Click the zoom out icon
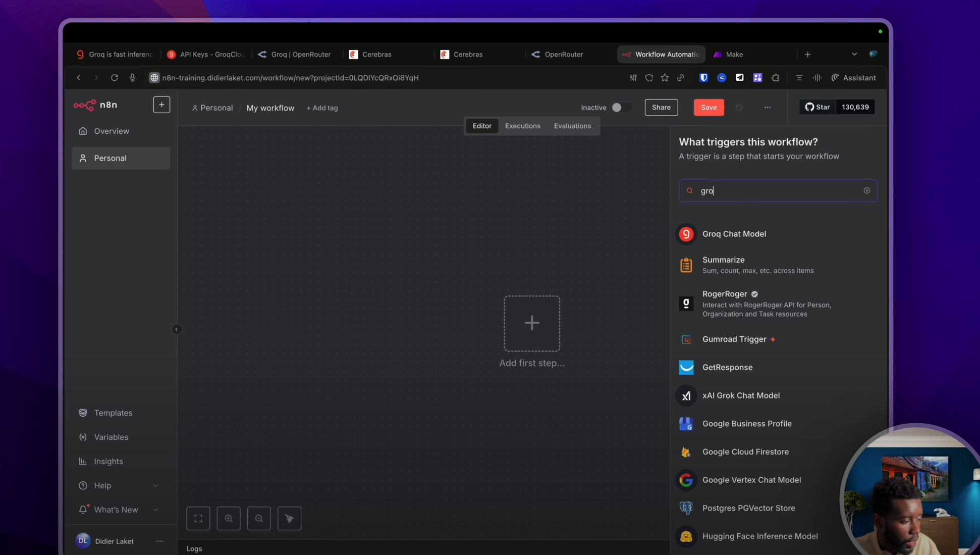The image size is (980, 555). [x=259, y=519]
